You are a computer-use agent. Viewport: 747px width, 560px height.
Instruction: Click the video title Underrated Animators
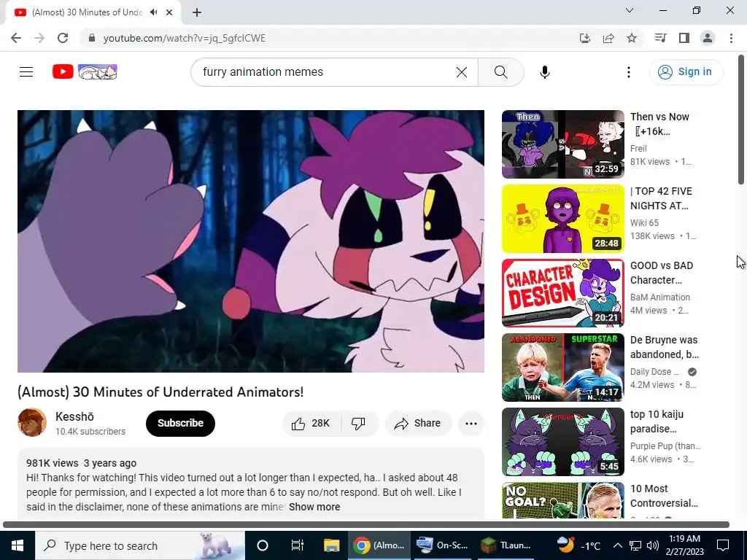[x=160, y=392]
